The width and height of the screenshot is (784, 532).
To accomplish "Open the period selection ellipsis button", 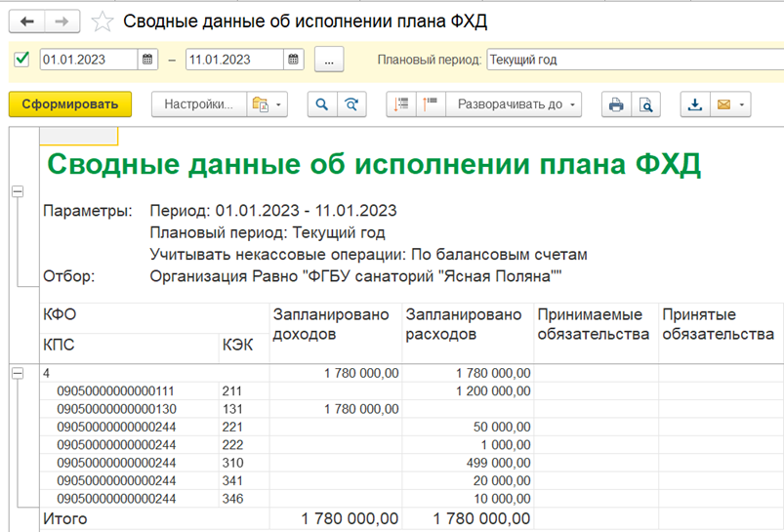I will (x=329, y=60).
